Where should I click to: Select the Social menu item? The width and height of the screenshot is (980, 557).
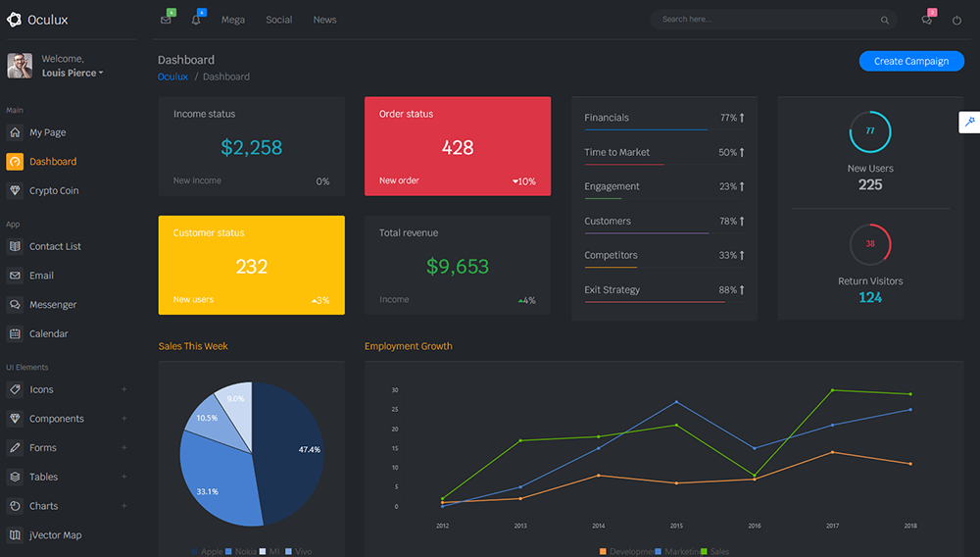tap(279, 20)
